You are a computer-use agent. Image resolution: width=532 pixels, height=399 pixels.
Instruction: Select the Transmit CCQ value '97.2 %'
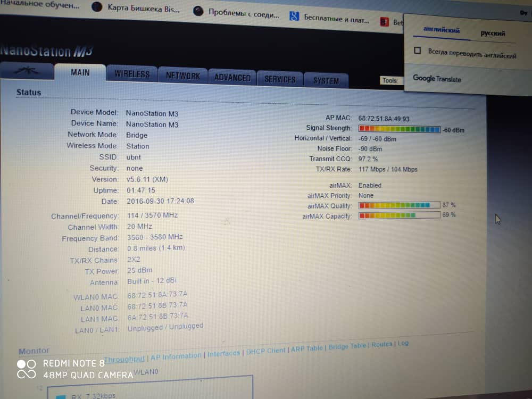coord(368,159)
